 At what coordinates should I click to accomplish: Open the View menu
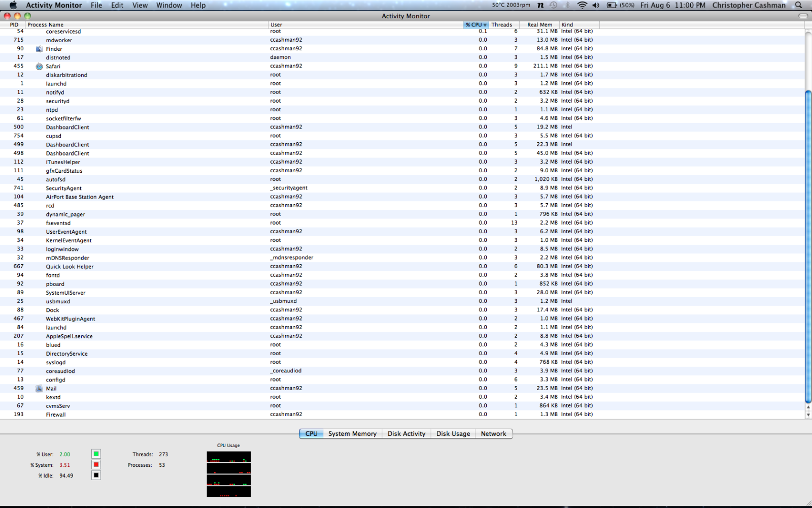tap(140, 5)
